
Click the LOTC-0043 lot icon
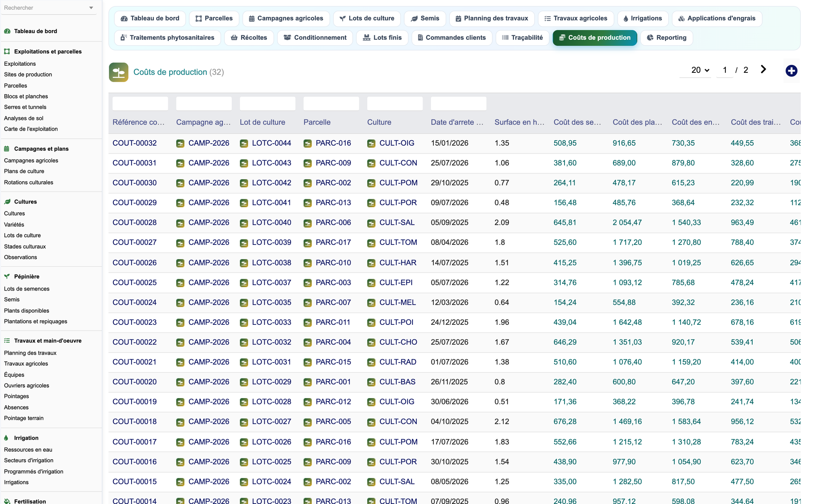(x=244, y=163)
